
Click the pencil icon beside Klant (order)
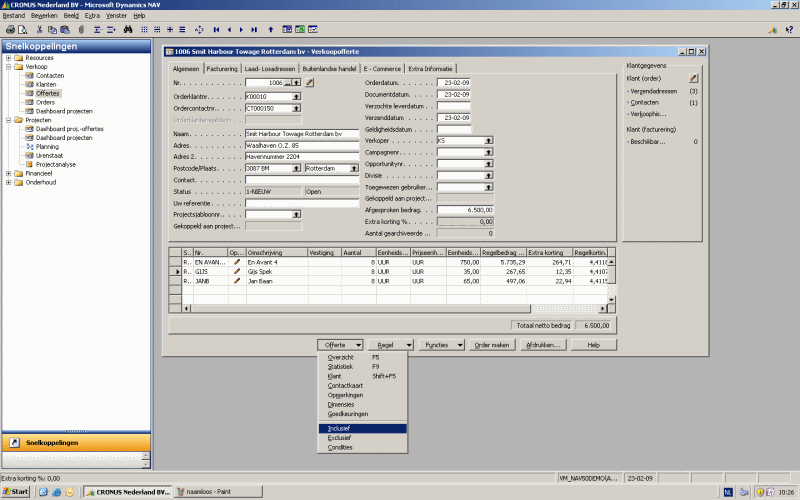click(693, 77)
